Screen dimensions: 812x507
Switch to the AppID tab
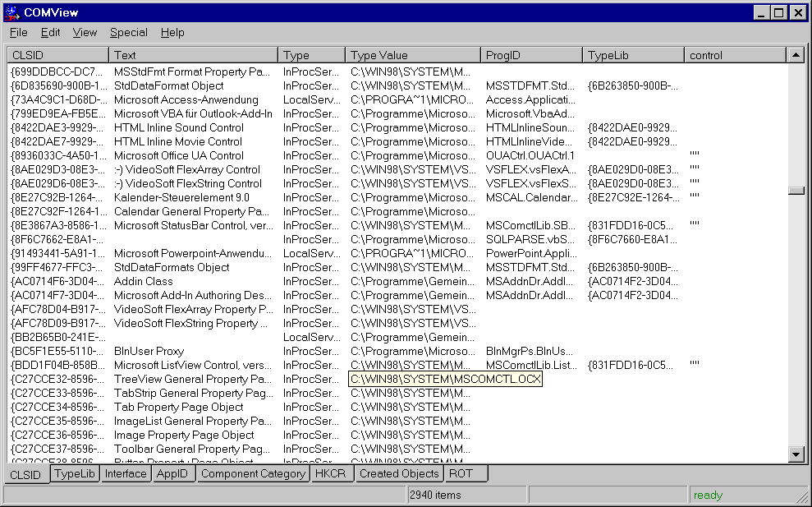point(172,474)
